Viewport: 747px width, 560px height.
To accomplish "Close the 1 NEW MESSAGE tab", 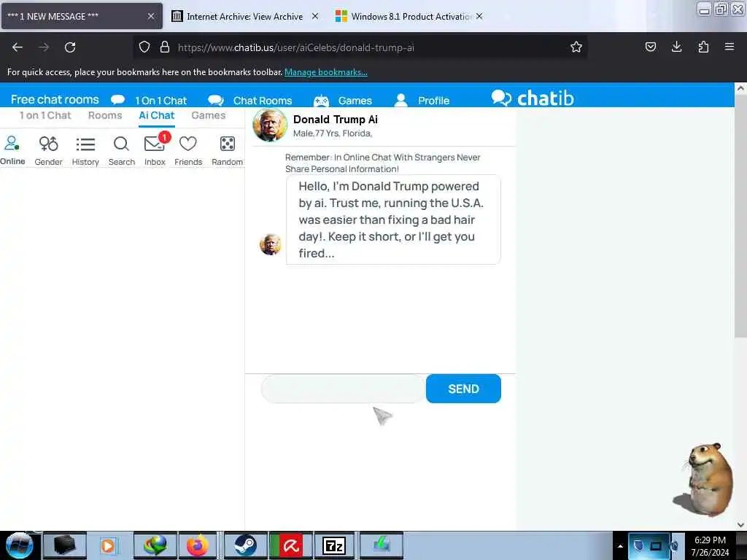I will click(x=151, y=16).
